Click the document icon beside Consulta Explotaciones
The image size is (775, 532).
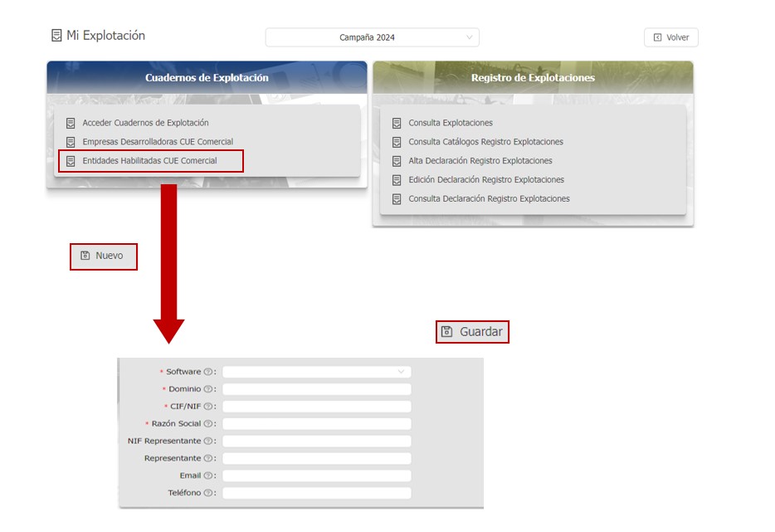click(397, 123)
